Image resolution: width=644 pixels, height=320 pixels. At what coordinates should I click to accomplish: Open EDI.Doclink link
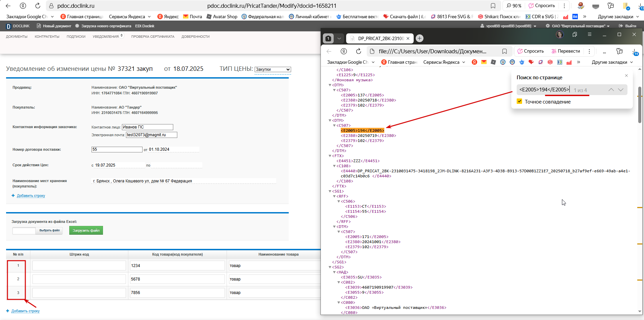(x=145, y=26)
